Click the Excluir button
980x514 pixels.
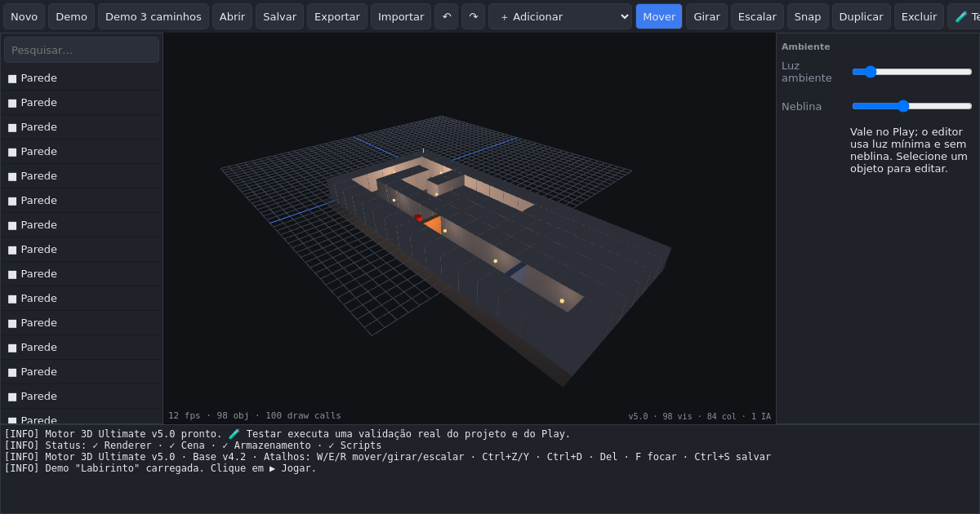(x=919, y=16)
